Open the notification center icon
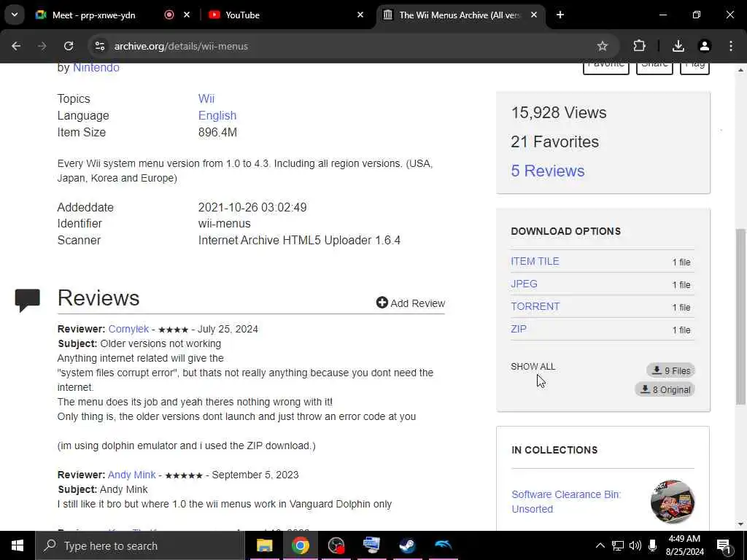 [724, 546]
